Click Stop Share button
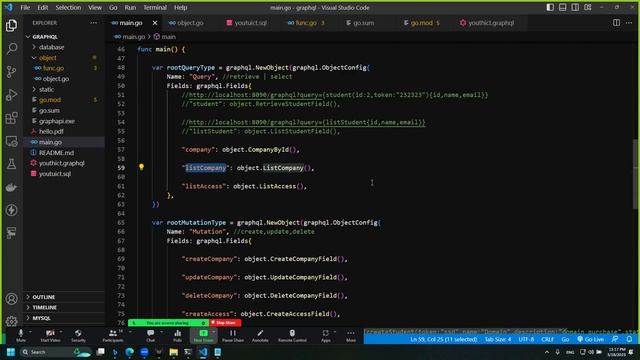 (x=225, y=323)
